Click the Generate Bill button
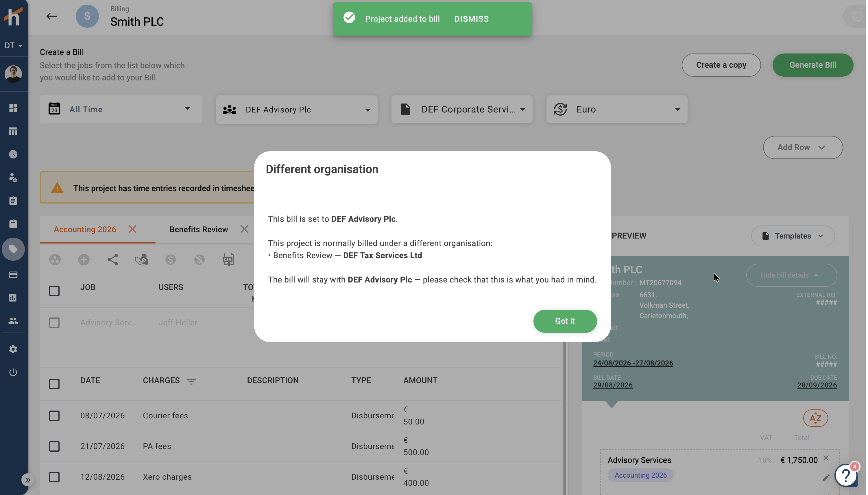The height and width of the screenshot is (495, 868). (x=812, y=65)
